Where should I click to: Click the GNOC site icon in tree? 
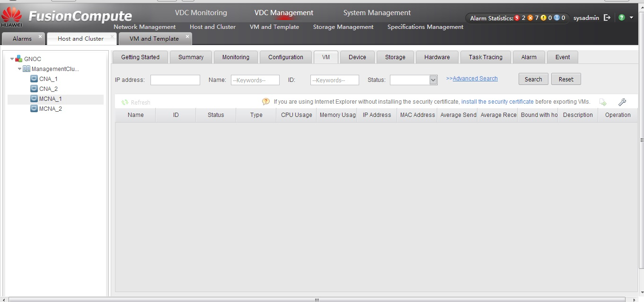tap(19, 59)
